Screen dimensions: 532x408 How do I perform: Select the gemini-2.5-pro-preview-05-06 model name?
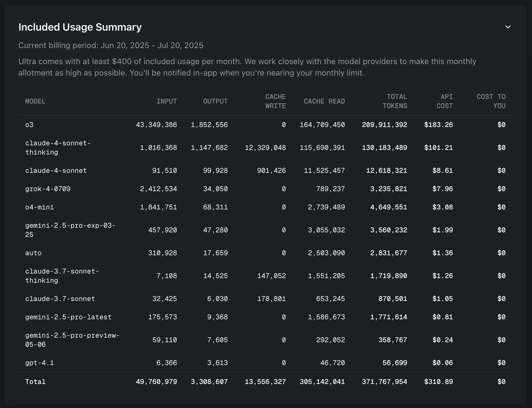click(72, 340)
